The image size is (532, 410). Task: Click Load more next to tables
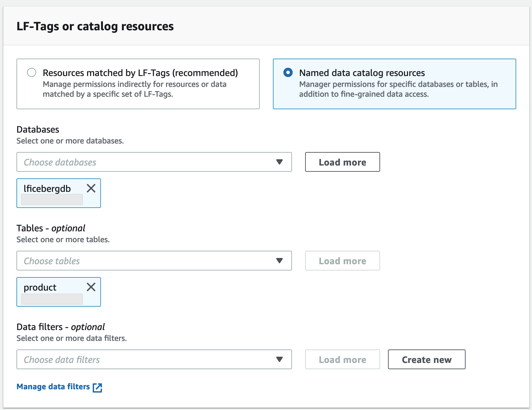click(x=342, y=261)
